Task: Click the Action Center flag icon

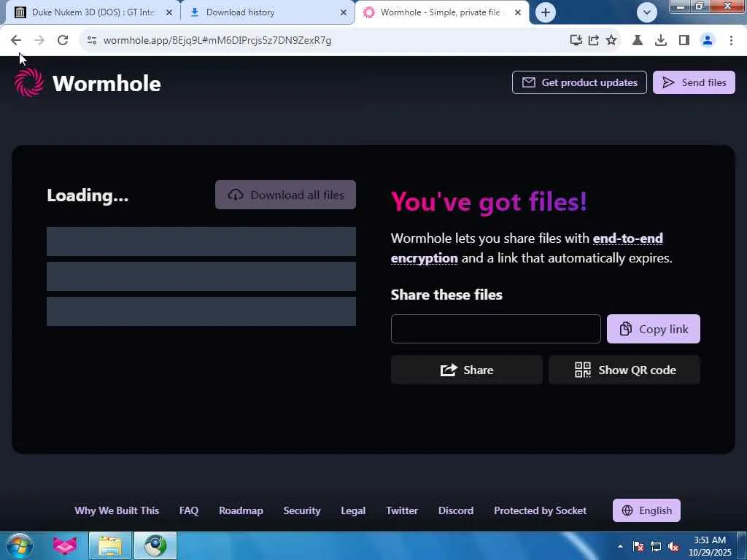Action: (x=638, y=546)
